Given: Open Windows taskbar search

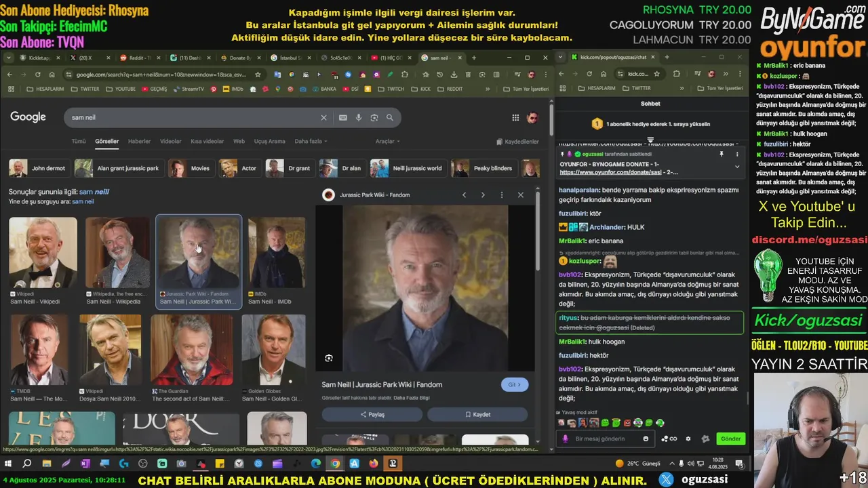Looking at the screenshot, I should tap(27, 464).
